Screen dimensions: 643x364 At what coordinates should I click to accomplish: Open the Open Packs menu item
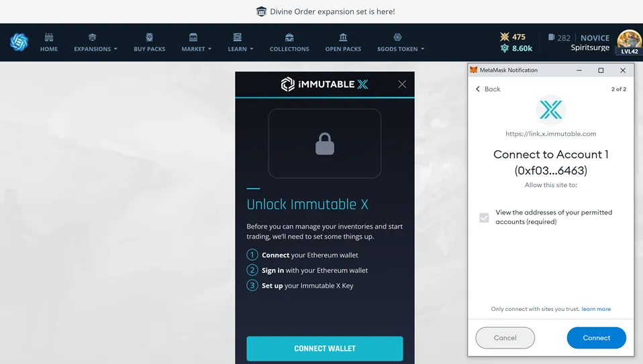point(343,49)
